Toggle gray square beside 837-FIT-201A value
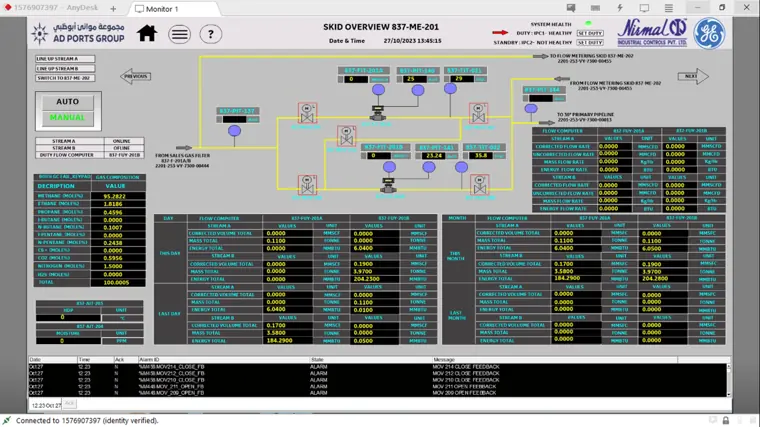 pos(341,79)
